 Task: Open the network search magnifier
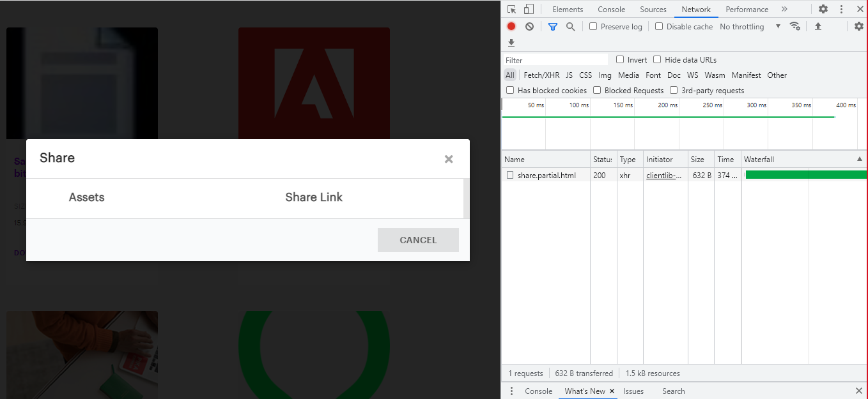click(571, 26)
